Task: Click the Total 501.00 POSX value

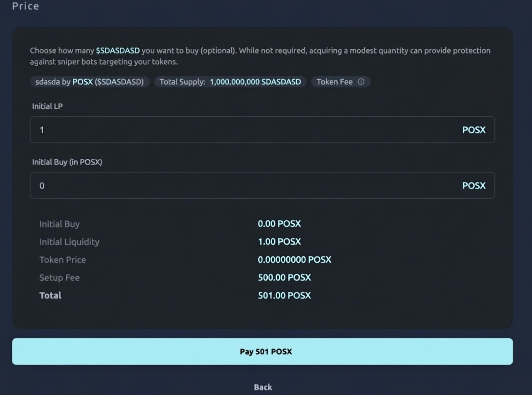Action: point(284,295)
